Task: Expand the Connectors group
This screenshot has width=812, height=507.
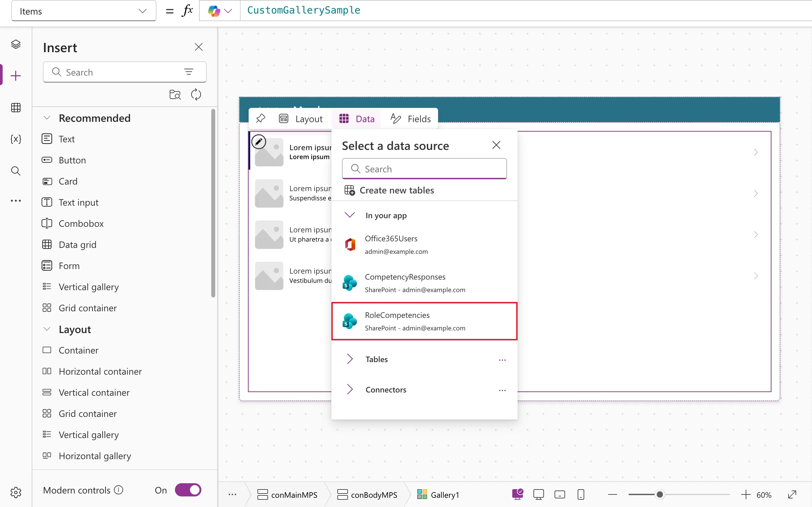Action: [x=350, y=389]
